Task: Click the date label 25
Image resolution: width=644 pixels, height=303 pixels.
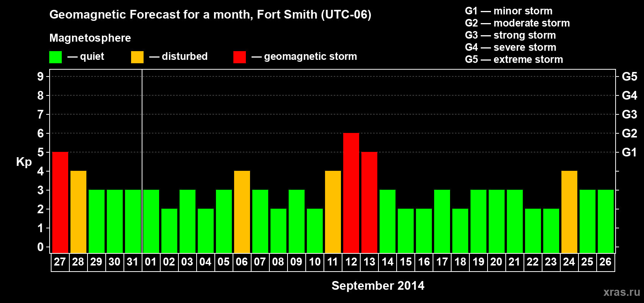Action: point(587,262)
